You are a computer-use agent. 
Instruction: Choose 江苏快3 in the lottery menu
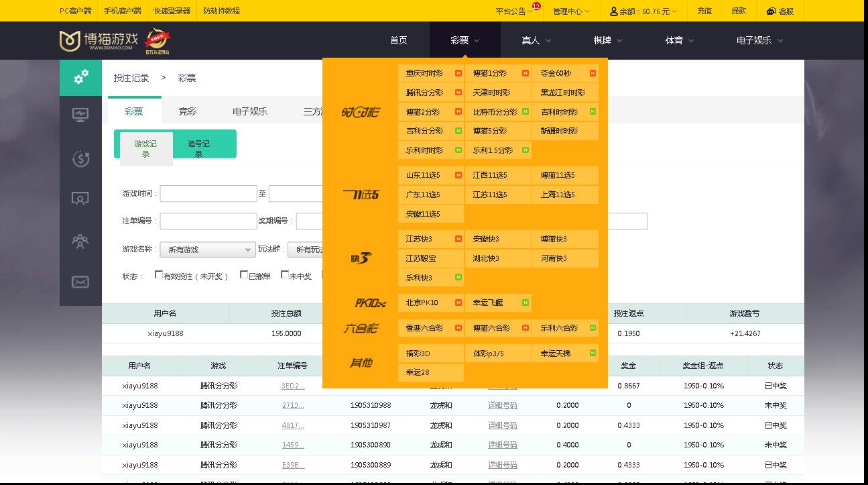coord(431,239)
